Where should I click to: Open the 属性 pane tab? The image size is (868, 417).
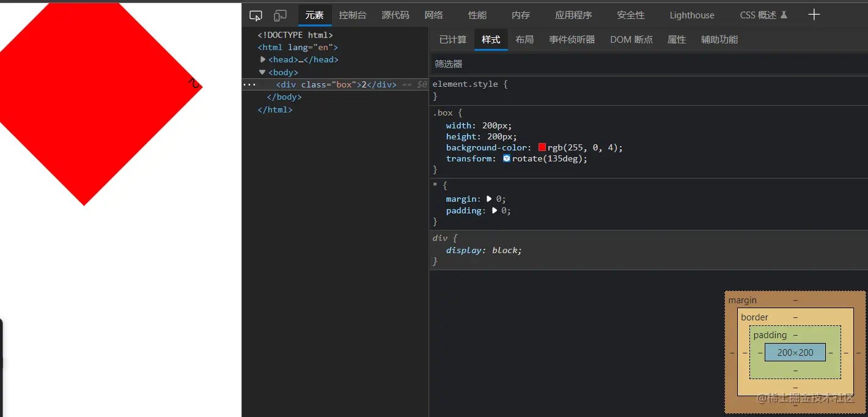677,40
